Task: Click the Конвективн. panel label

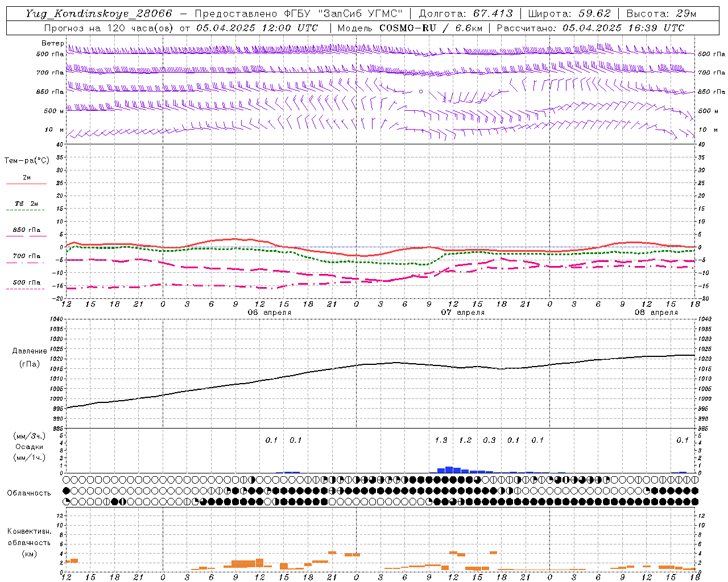Action: click(x=30, y=531)
